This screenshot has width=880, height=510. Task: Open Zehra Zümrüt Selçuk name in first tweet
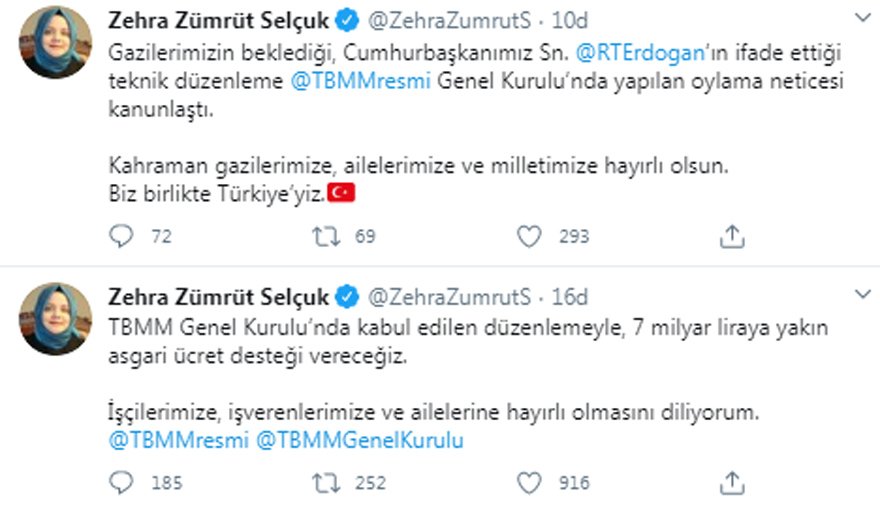click(218, 21)
